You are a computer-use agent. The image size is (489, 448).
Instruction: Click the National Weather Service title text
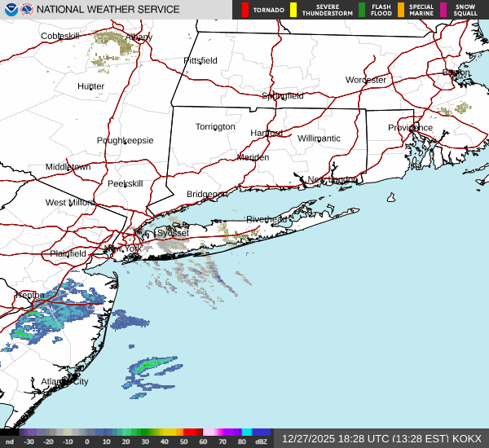click(x=108, y=10)
